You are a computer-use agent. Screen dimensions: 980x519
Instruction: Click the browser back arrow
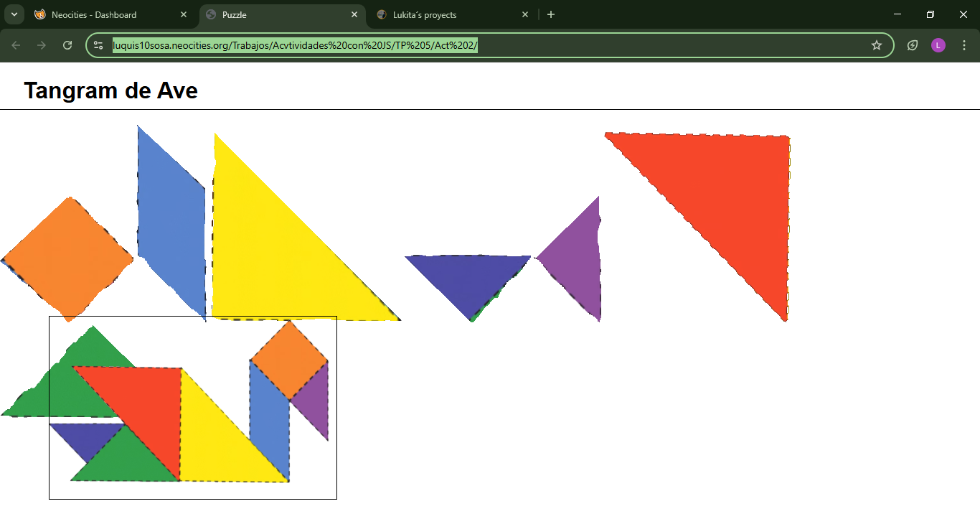(16, 45)
